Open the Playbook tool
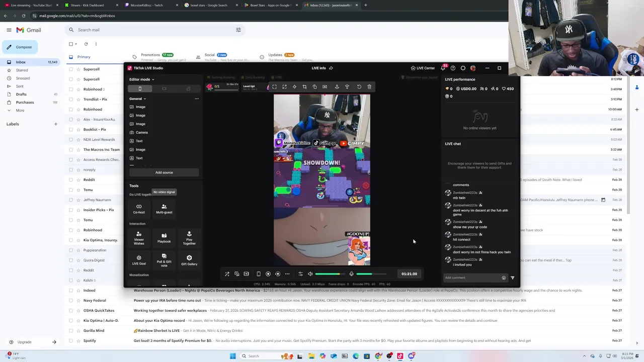Image resolution: width=644 pixels, height=362 pixels. pyautogui.click(x=164, y=238)
